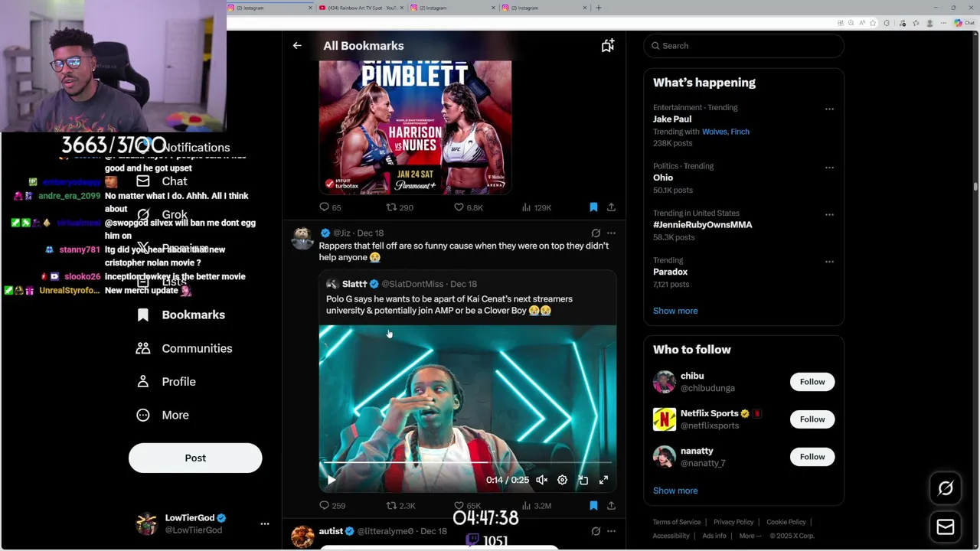Open Profile in the sidebar
Viewport: 980px width, 551px height.
[x=166, y=382]
